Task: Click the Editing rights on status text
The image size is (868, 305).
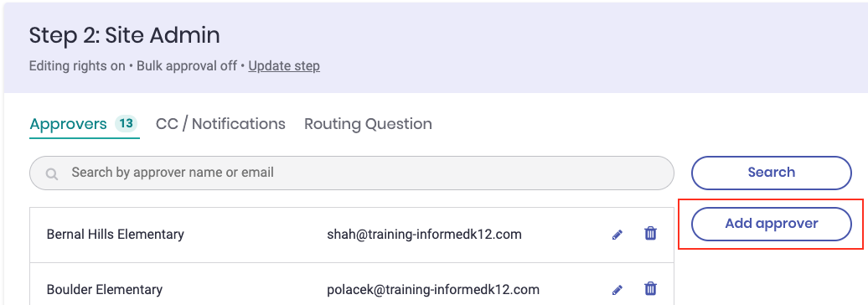Action: (77, 66)
